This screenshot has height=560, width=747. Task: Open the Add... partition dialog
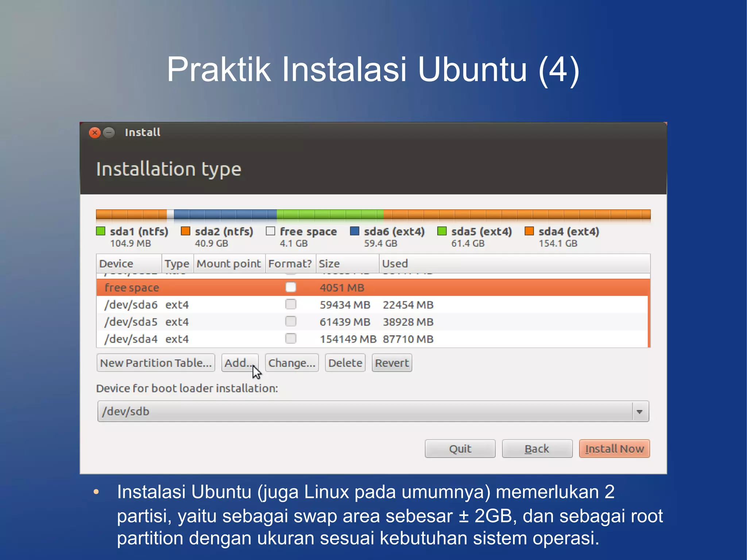[x=240, y=363]
